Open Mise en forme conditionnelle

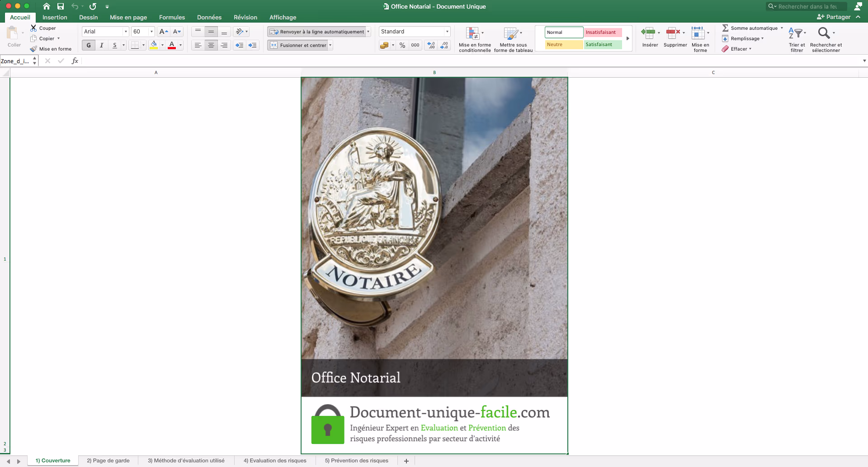point(475,39)
